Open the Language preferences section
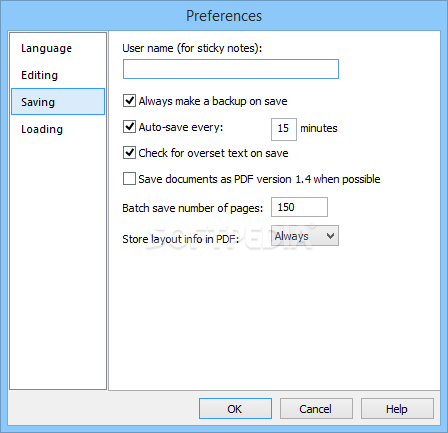Screen dimensions: 448x433 58,48
